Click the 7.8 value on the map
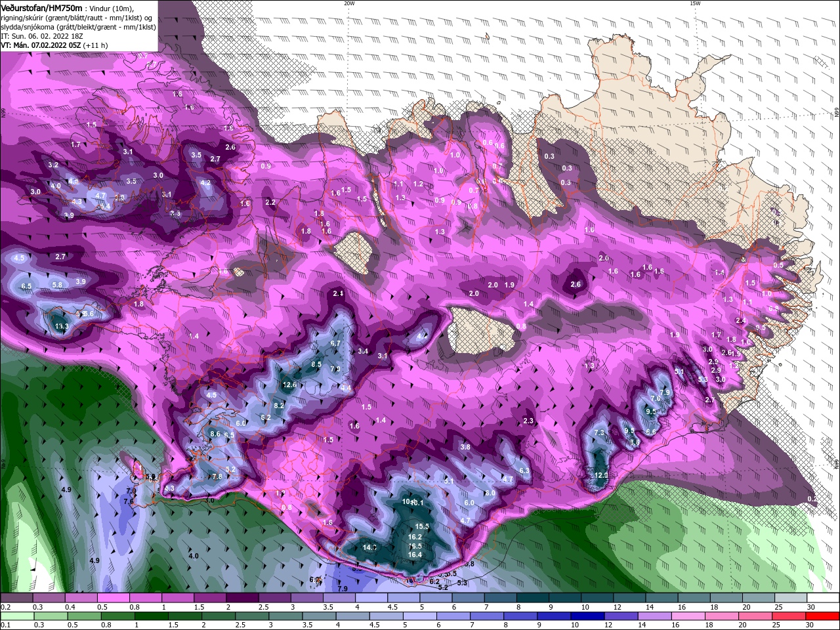 pyautogui.click(x=217, y=476)
